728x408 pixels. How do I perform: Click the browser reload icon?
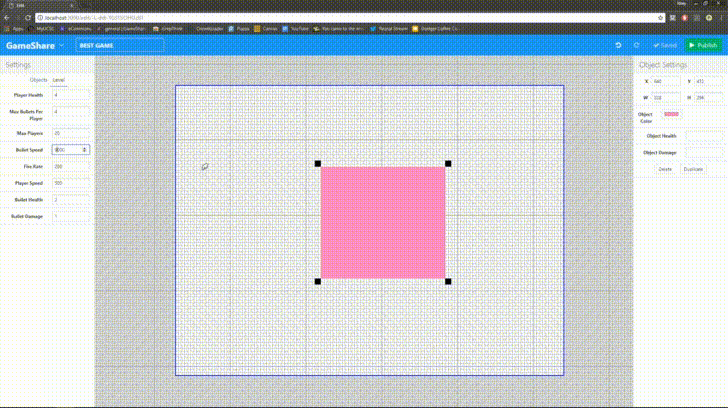(28, 18)
